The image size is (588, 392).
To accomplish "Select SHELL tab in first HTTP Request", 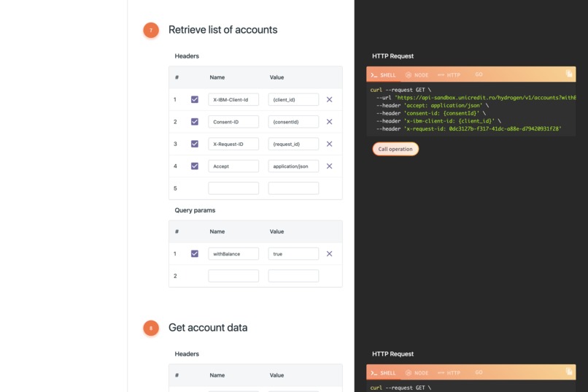I will click(x=383, y=75).
